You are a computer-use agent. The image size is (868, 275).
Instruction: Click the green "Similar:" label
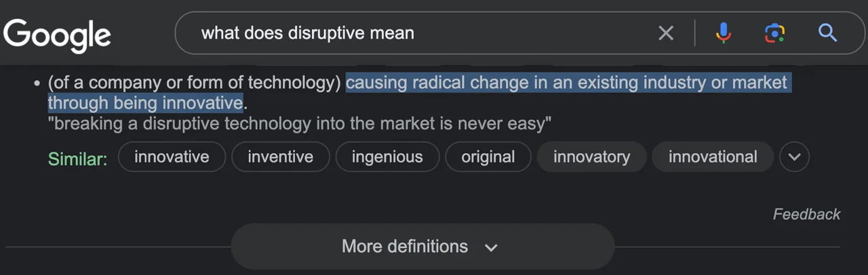click(77, 159)
